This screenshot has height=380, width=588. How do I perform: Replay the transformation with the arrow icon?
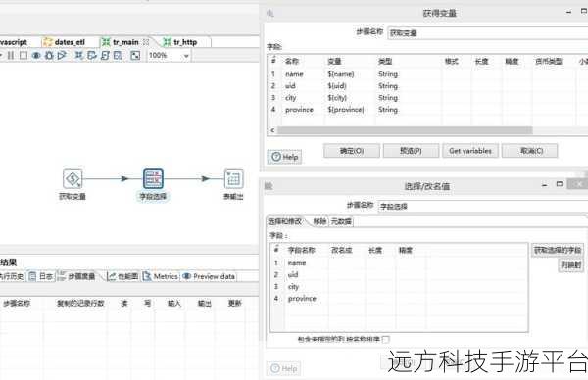[62, 56]
